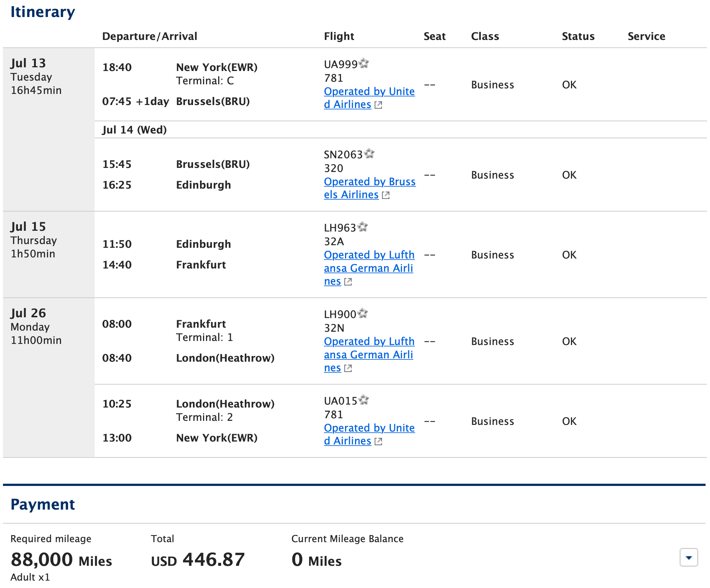Click external-link icon after Lufthansa on LH900
The image size is (710, 588).
coord(348,368)
